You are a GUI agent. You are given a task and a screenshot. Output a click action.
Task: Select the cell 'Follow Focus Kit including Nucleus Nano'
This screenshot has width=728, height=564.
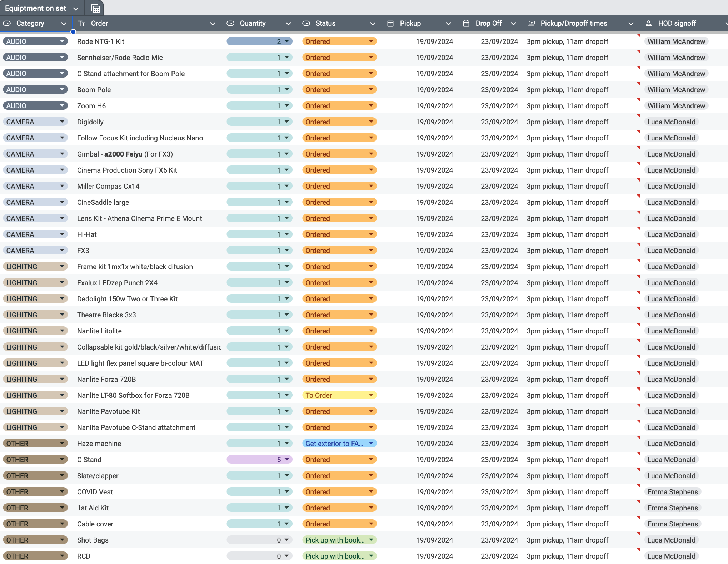[x=148, y=138]
